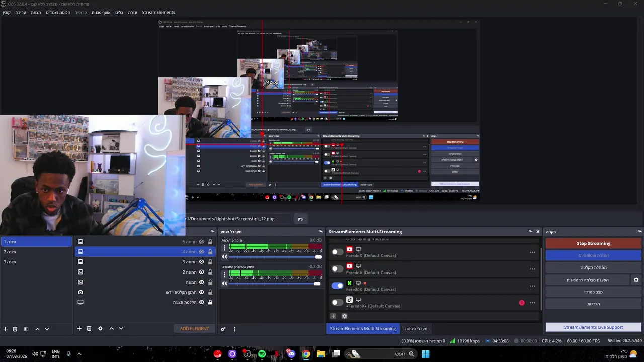Open advanced audio properties gears icon

point(223,329)
